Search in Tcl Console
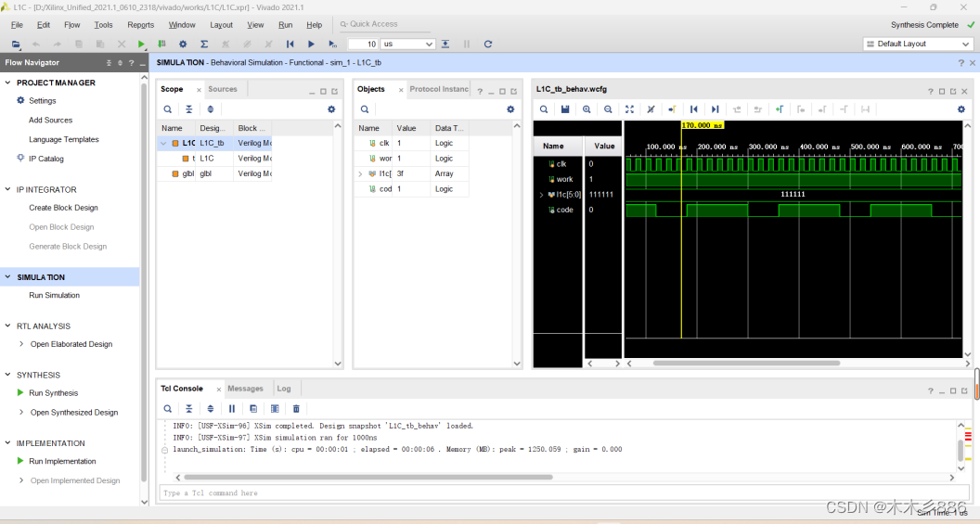This screenshot has width=980, height=524. (167, 408)
